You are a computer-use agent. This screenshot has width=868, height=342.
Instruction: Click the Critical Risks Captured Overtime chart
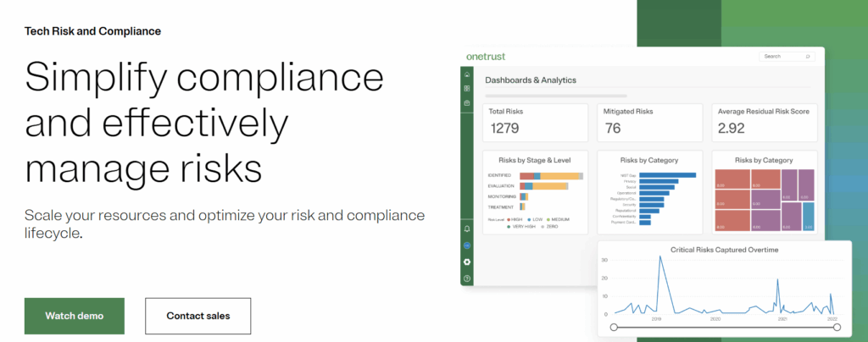click(x=723, y=288)
